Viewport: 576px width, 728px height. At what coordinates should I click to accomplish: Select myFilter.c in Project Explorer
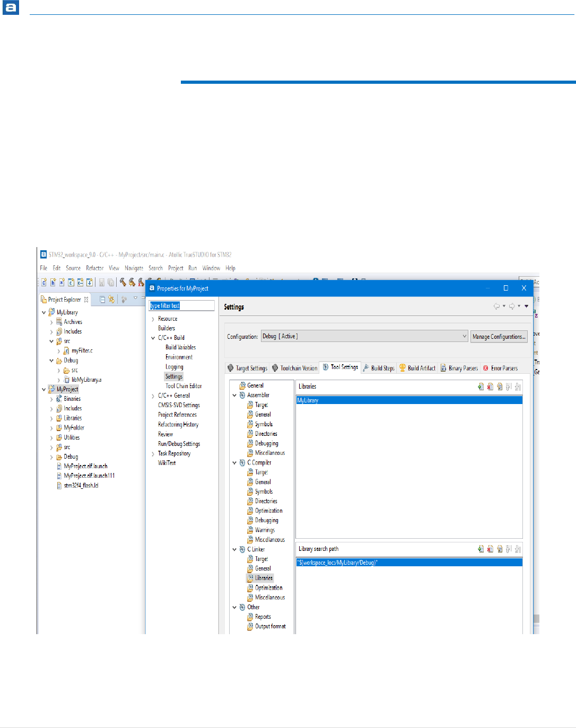click(x=78, y=350)
